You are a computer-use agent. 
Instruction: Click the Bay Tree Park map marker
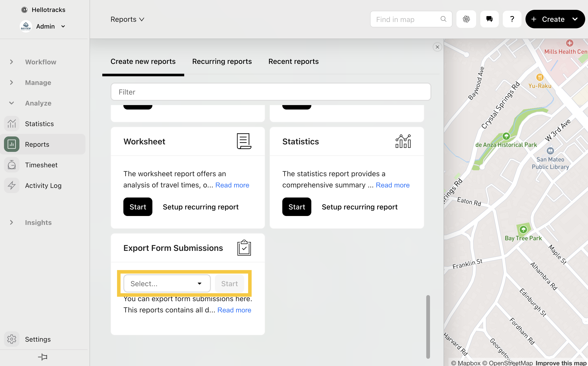pos(523,230)
